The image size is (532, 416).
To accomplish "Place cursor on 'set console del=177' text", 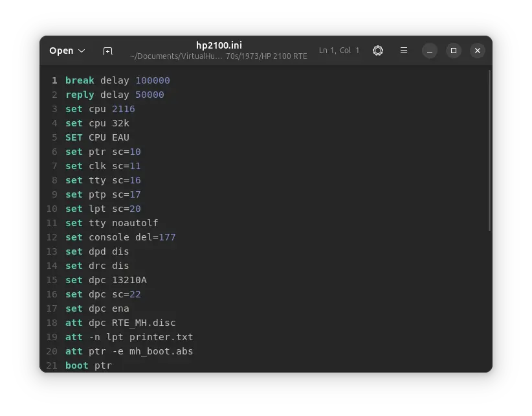I will 120,237.
